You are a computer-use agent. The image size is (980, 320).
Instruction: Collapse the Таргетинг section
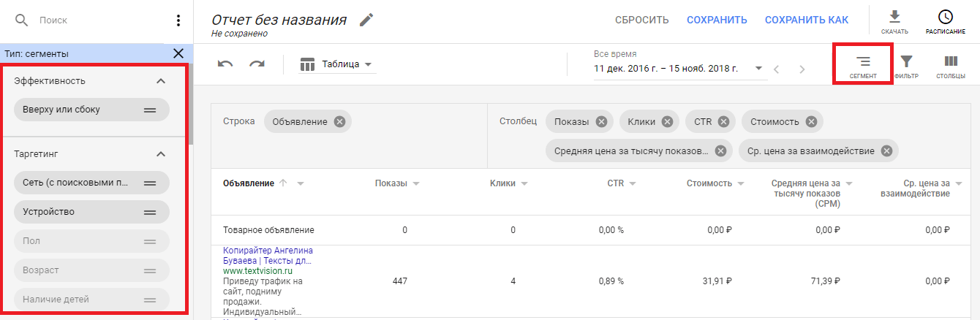pos(162,154)
